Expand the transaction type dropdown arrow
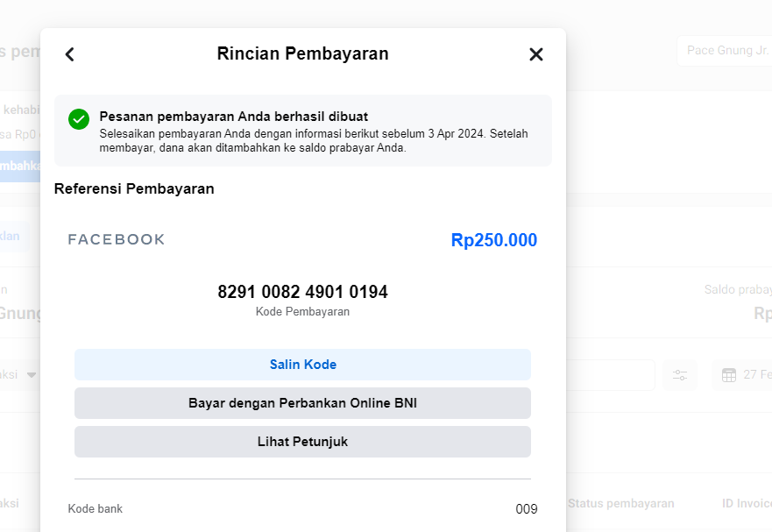The height and width of the screenshot is (532, 772). [x=32, y=375]
